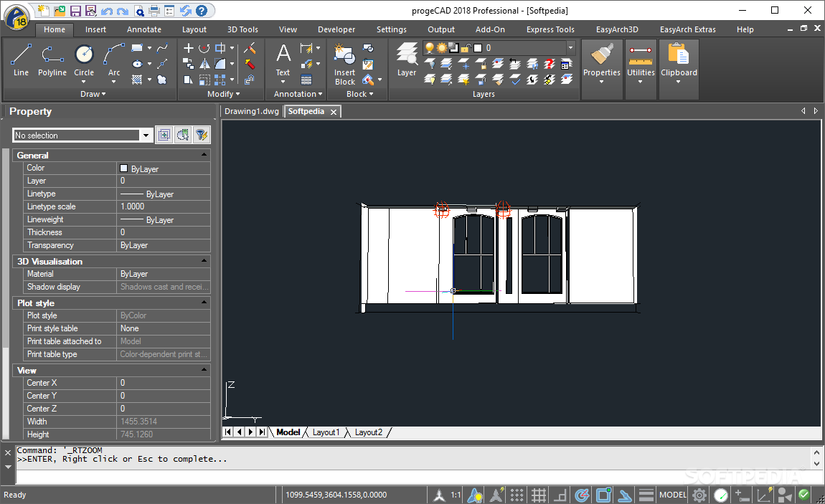Toggle the lock on layer 0
Screen dimensions: 825x504
[x=465, y=47]
